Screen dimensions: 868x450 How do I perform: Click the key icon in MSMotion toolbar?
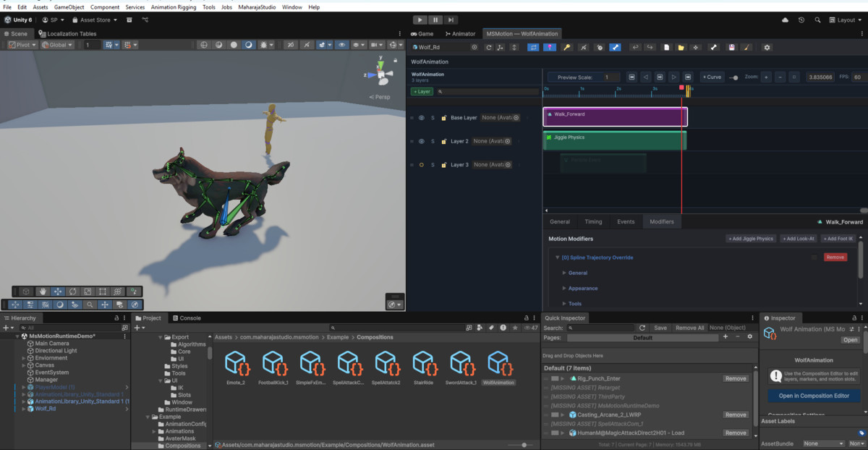pos(567,47)
